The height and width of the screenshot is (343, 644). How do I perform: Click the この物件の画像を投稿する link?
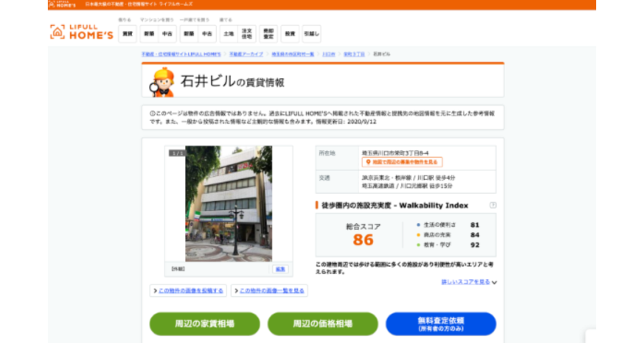pyautogui.click(x=188, y=291)
